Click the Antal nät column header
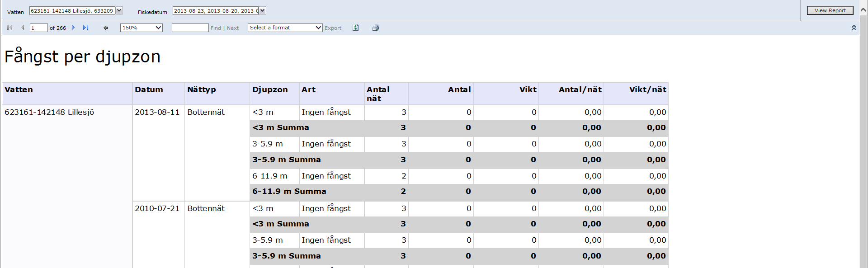 pyautogui.click(x=387, y=94)
